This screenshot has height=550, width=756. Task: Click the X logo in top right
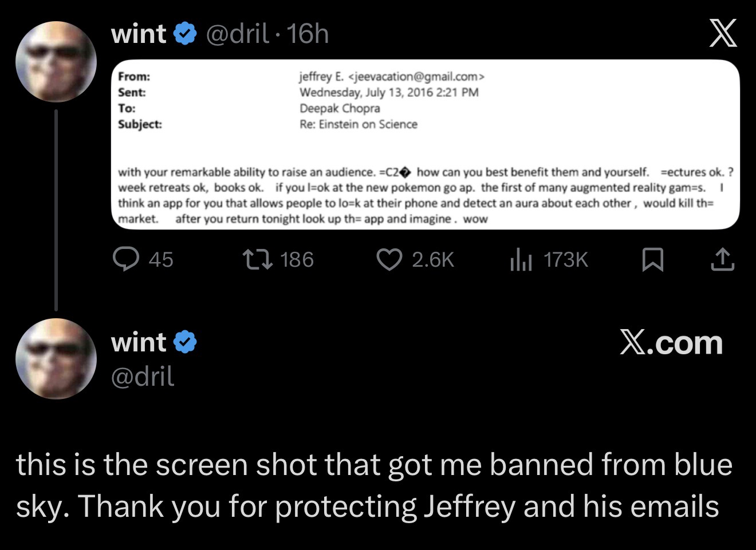click(x=723, y=33)
